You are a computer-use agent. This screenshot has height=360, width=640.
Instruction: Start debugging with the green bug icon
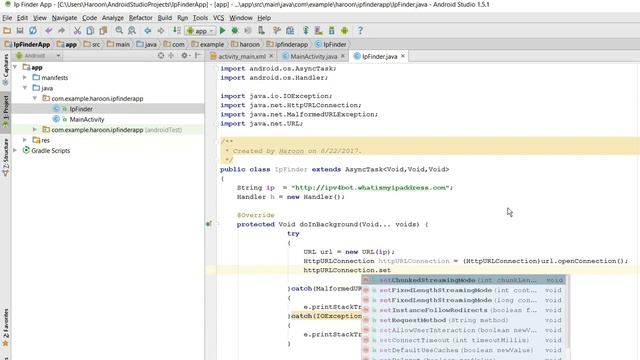(235, 31)
